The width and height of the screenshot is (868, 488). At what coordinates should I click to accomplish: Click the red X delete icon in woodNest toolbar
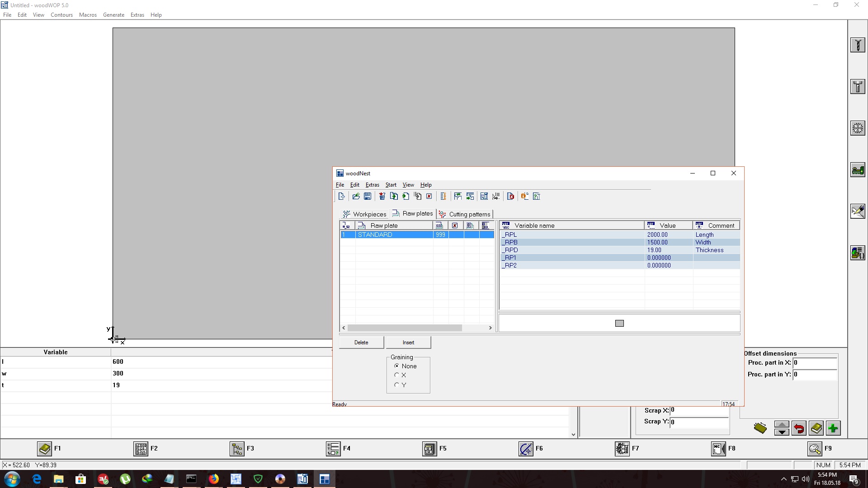(429, 196)
